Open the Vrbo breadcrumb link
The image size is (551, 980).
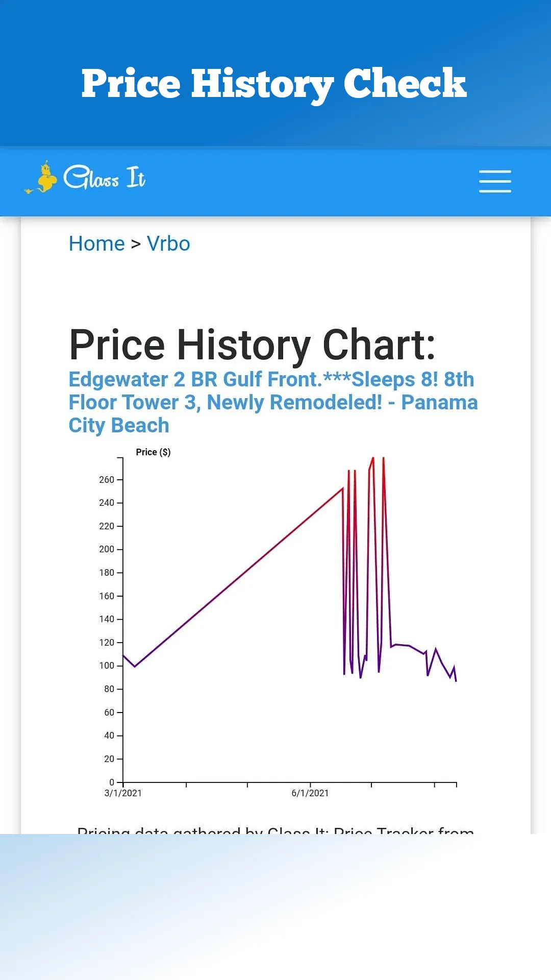(168, 243)
